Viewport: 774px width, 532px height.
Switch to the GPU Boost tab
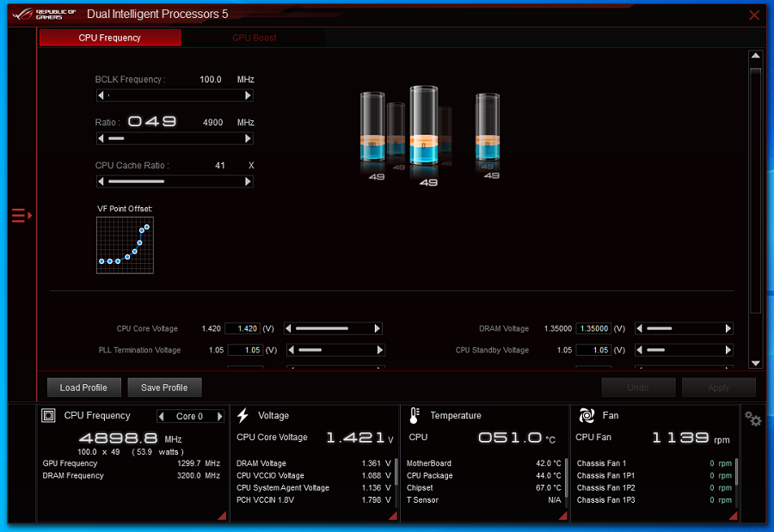click(x=255, y=38)
